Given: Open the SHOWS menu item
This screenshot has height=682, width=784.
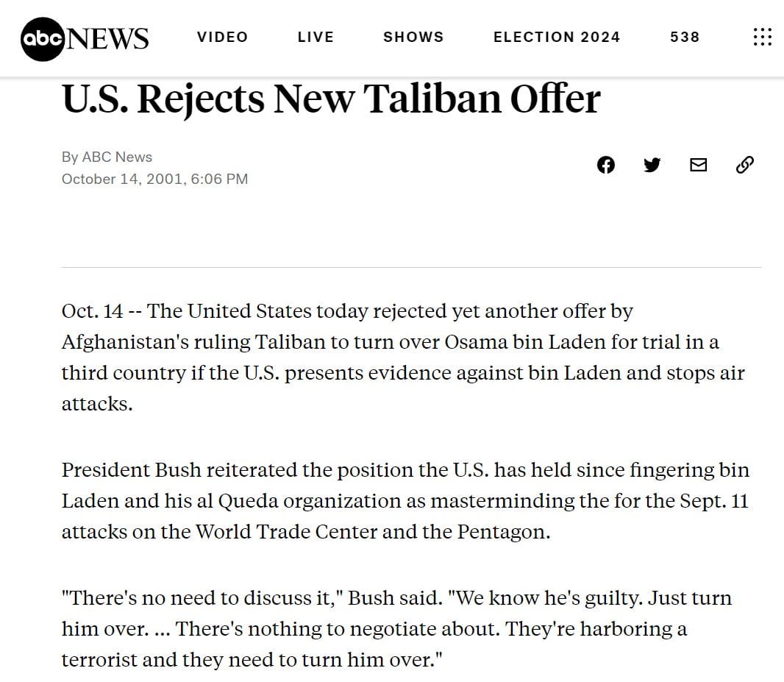Looking at the screenshot, I should tap(413, 37).
